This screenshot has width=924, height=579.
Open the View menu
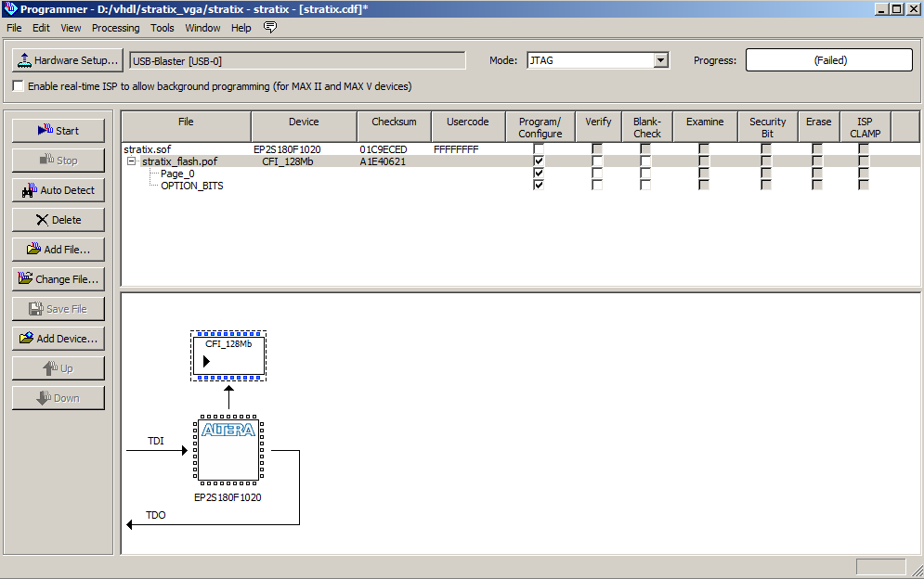coord(71,28)
